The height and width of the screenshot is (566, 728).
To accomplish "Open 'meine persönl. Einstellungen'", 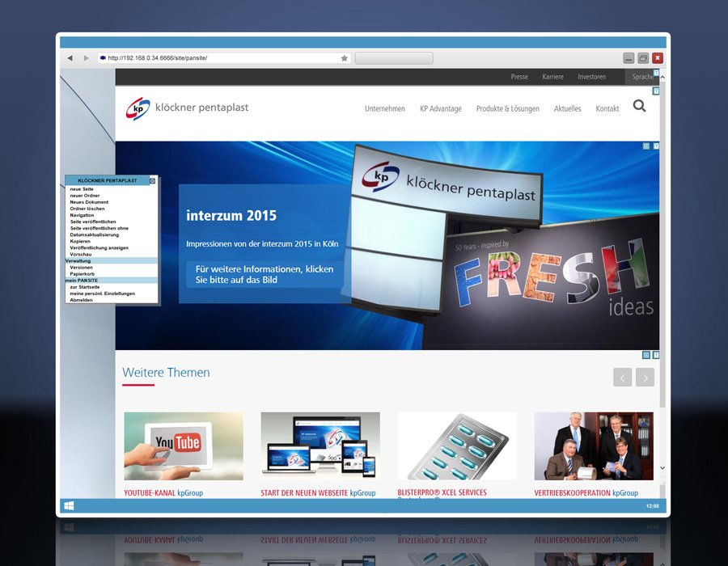I will (103, 294).
